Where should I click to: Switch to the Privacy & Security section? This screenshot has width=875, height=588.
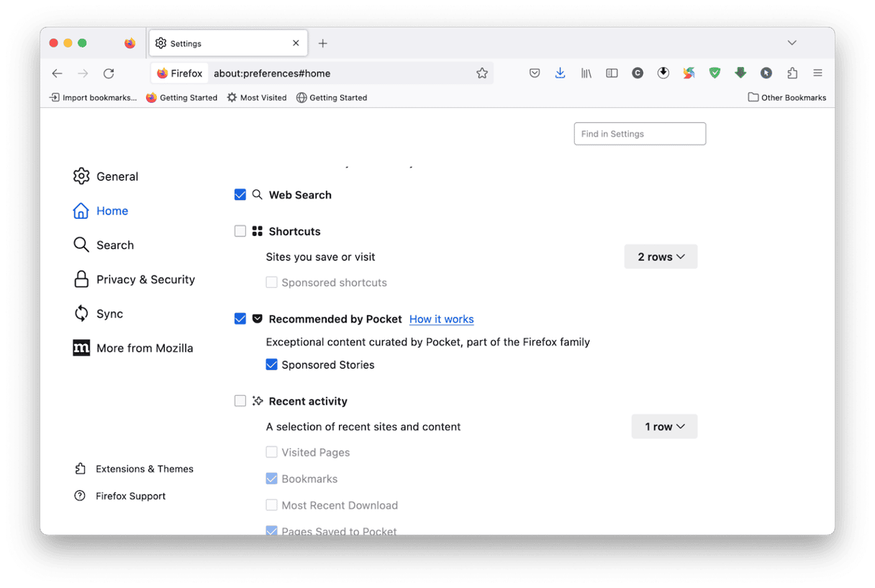click(x=145, y=279)
